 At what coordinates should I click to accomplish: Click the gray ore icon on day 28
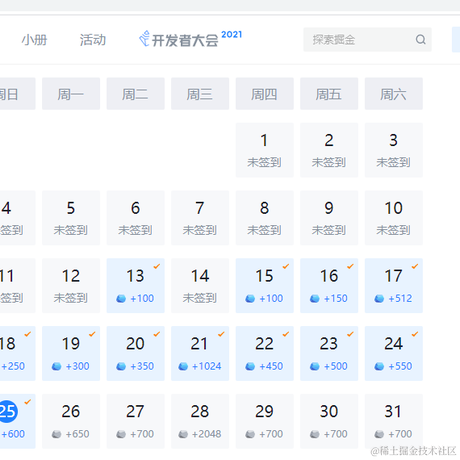[183, 434]
